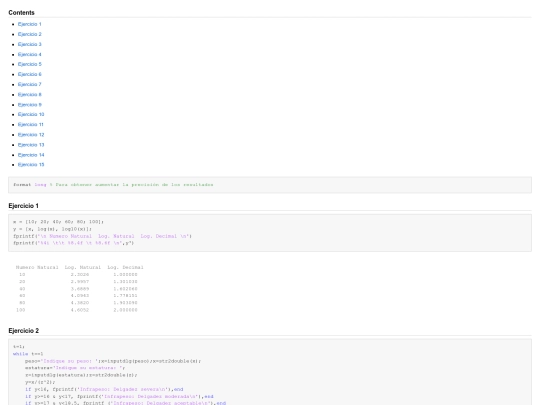Click output value 1.301030
This screenshot has width=540, height=405.
tap(125, 282)
